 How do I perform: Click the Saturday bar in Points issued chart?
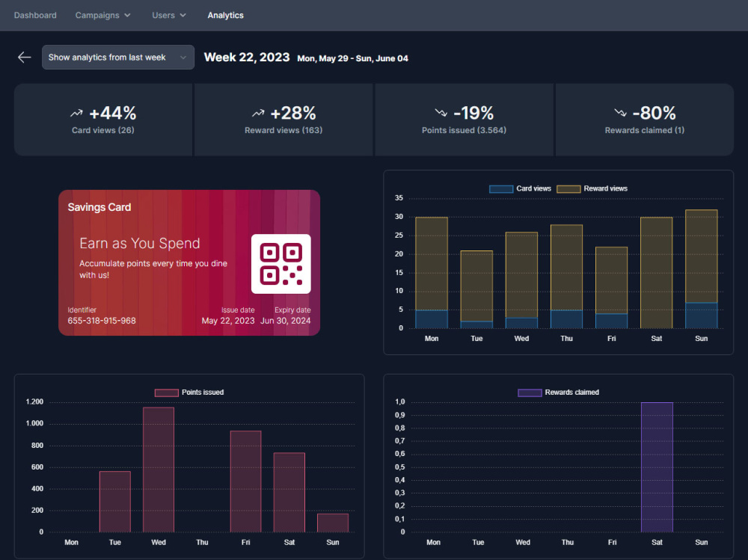pyautogui.click(x=289, y=492)
